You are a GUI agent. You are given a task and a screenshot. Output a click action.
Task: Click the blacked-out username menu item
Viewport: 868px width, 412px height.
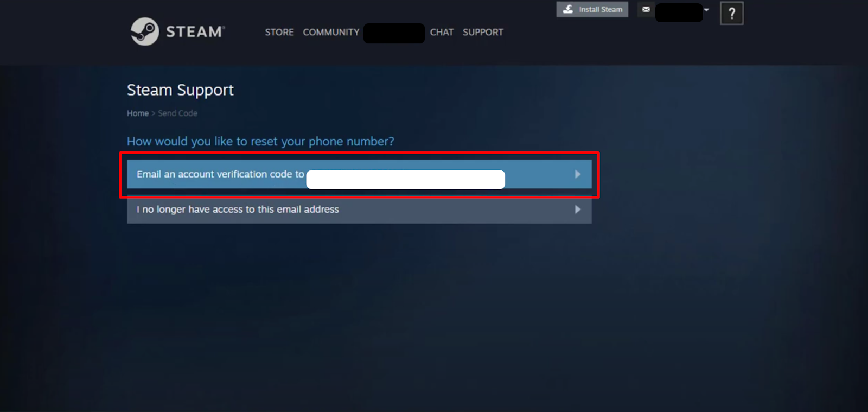[x=394, y=33]
